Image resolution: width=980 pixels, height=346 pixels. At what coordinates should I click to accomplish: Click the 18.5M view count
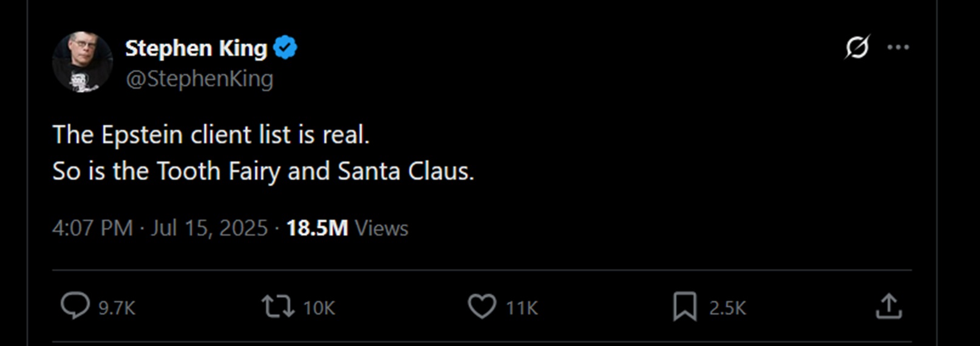tap(317, 228)
